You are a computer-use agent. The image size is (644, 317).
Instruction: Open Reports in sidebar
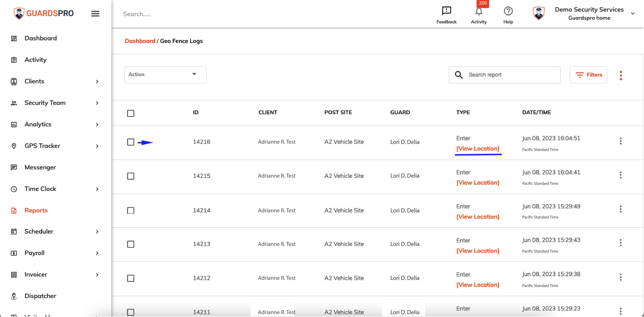click(36, 211)
